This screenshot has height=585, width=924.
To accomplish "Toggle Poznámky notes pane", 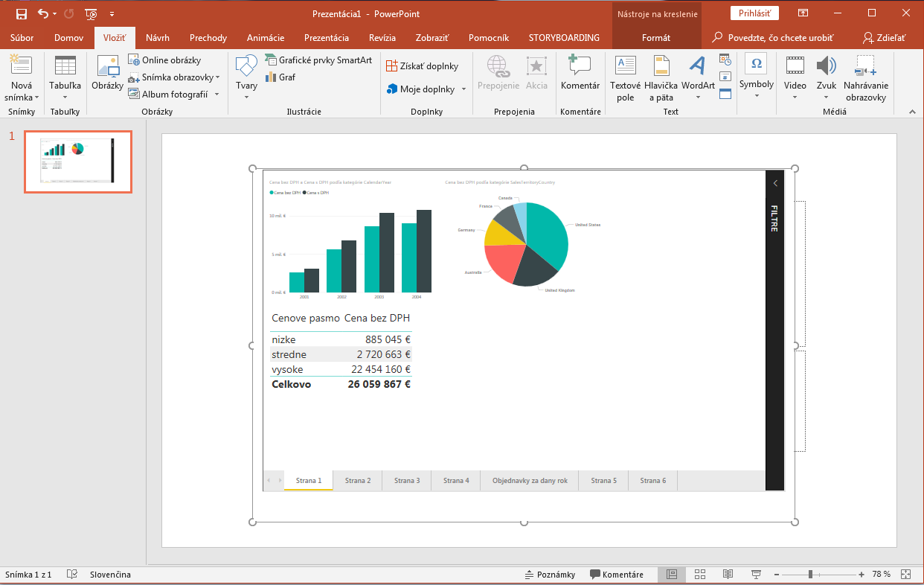I will coord(550,575).
